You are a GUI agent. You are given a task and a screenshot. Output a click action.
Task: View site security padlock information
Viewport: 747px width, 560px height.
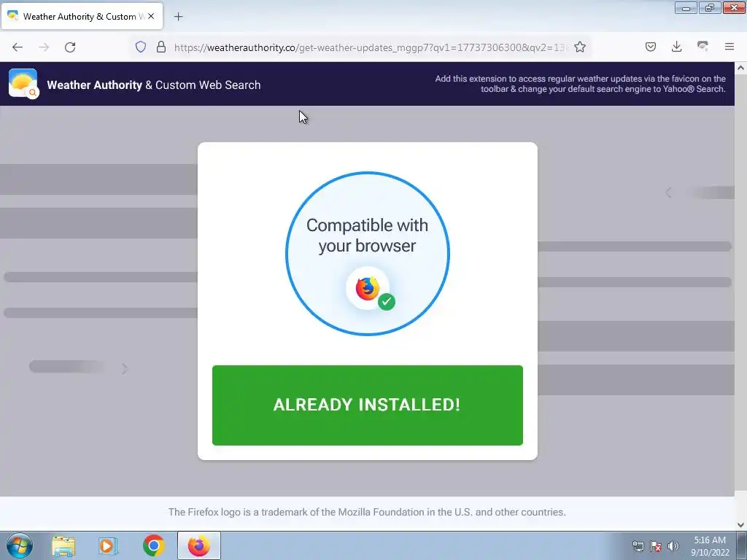tap(161, 47)
